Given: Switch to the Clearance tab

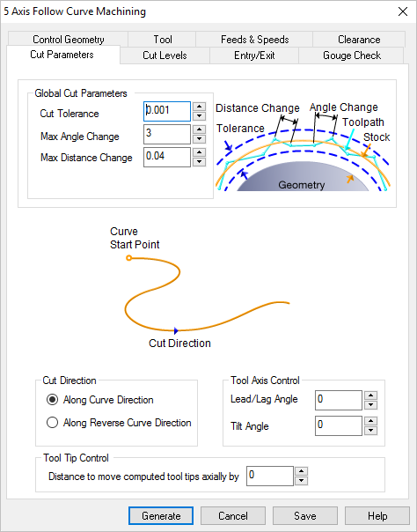Looking at the screenshot, I should point(359,40).
